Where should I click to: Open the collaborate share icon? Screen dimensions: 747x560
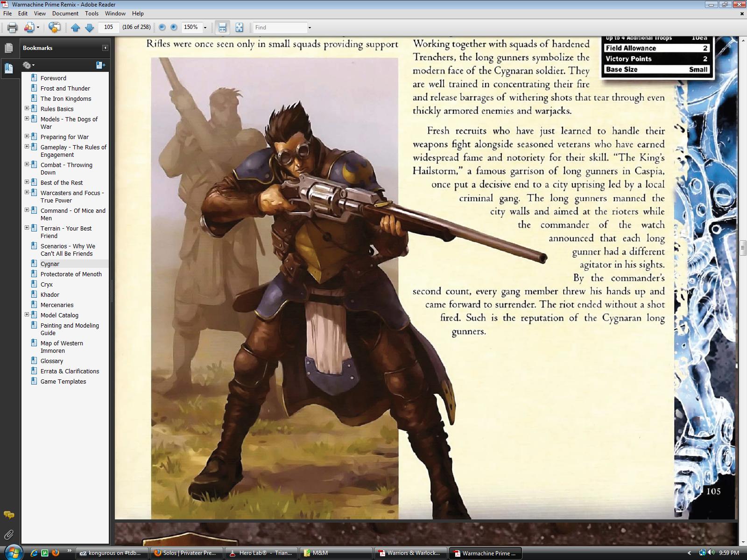[x=29, y=28]
